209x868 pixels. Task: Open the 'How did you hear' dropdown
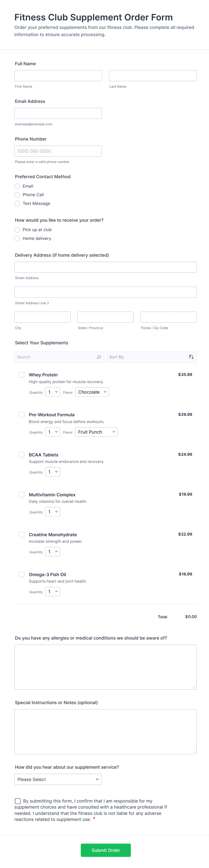pos(58,779)
